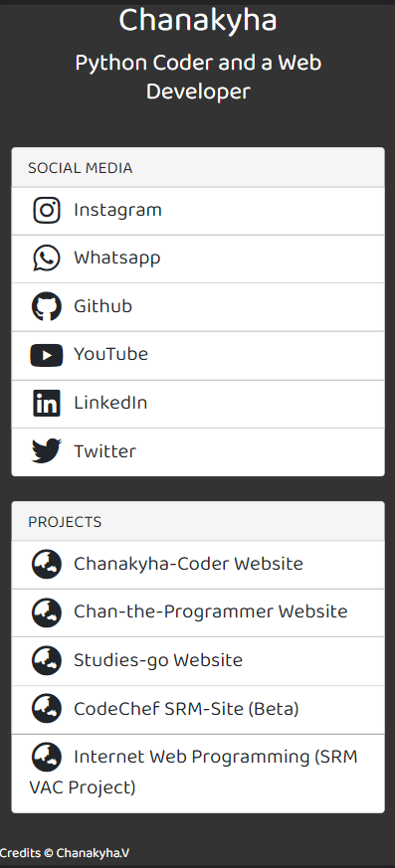
Task: Open the LinkedIn text link
Action: point(110,403)
